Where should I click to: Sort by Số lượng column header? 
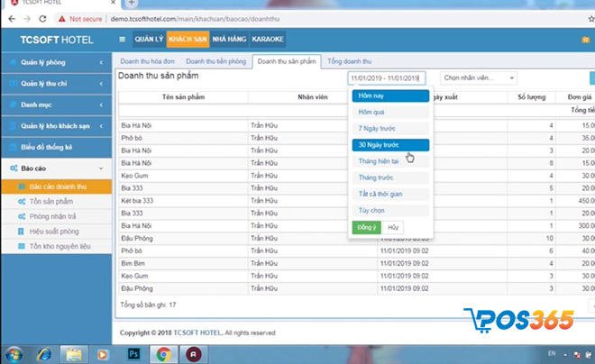click(531, 96)
